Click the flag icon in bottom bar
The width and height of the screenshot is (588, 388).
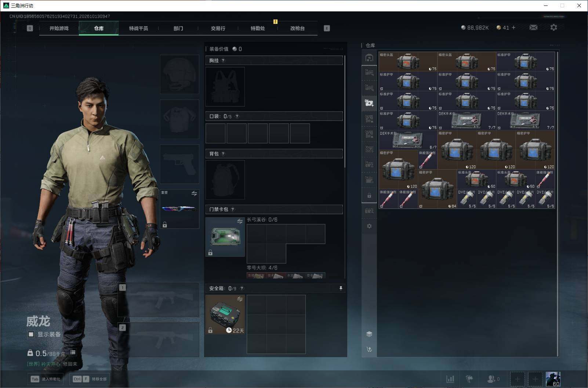click(469, 379)
